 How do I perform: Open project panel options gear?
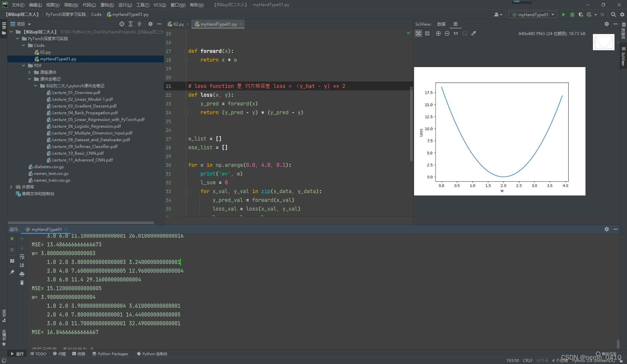pos(151,24)
